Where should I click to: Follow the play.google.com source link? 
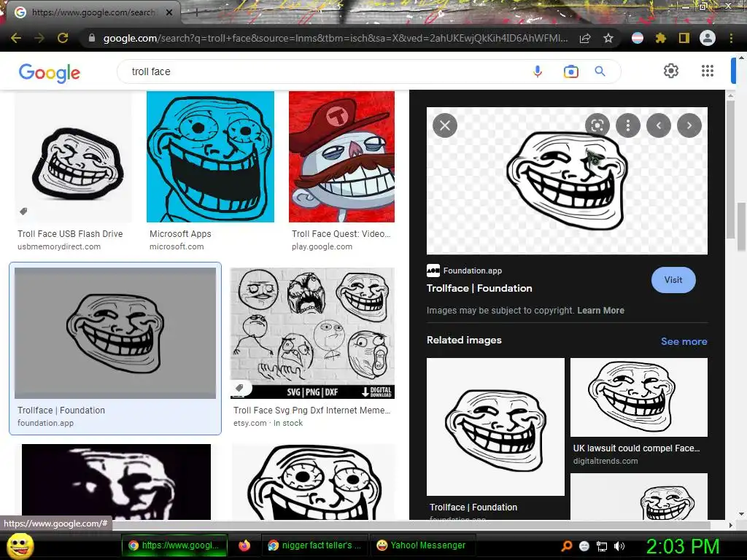322,246
